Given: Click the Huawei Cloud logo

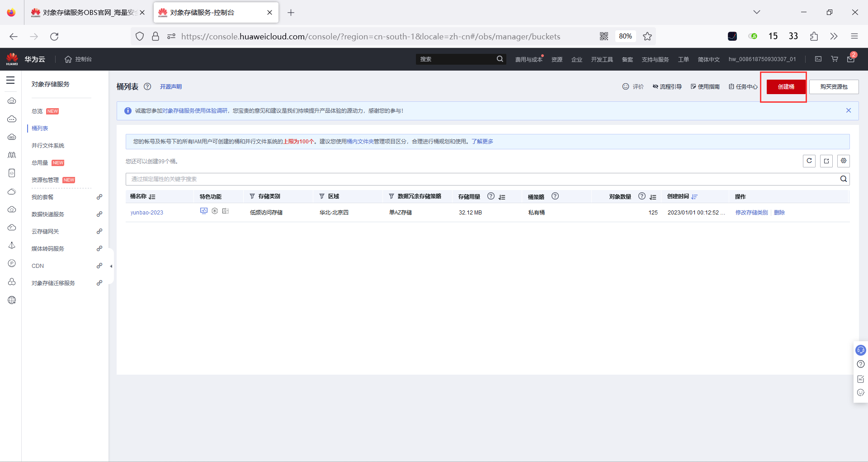Looking at the screenshot, I should 12,59.
